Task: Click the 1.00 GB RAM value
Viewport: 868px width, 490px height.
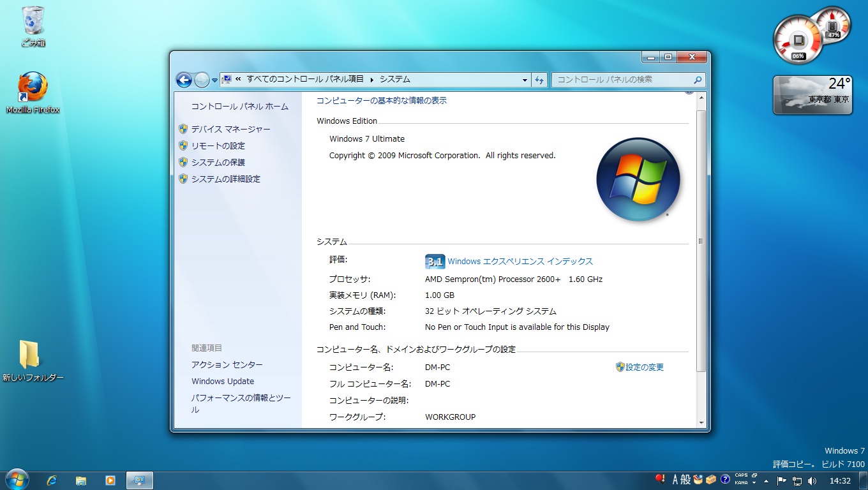Action: pyautogui.click(x=440, y=295)
